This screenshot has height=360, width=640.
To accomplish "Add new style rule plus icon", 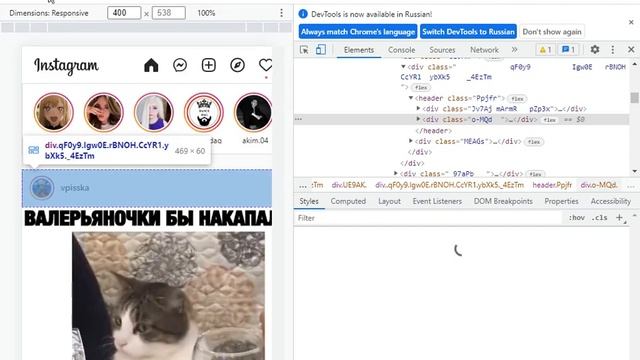I will click(x=619, y=218).
